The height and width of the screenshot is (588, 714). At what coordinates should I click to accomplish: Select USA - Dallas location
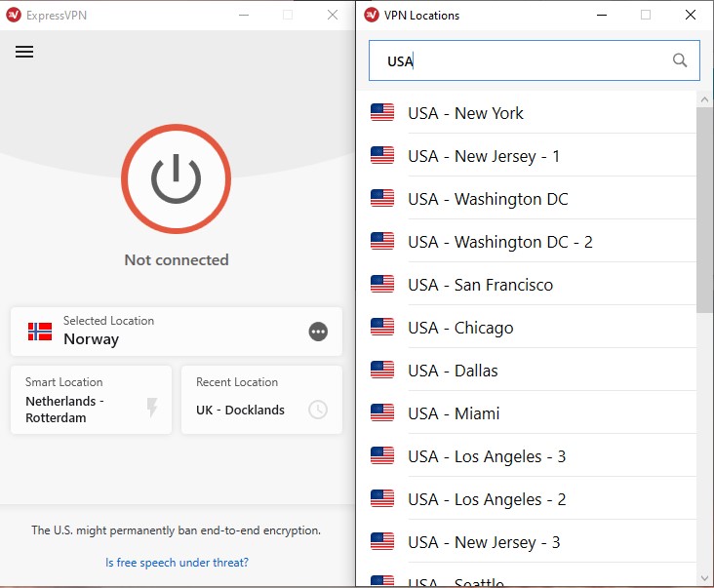(527, 370)
